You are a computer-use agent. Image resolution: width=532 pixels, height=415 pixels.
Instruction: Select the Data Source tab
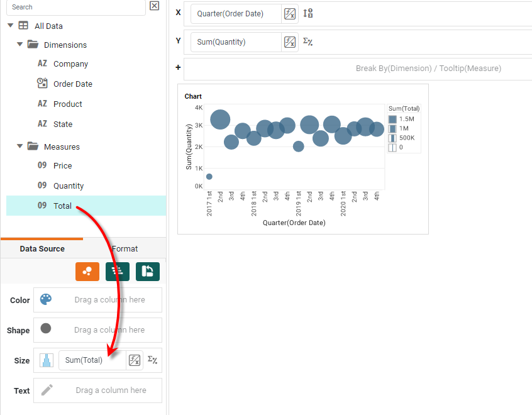pos(42,249)
